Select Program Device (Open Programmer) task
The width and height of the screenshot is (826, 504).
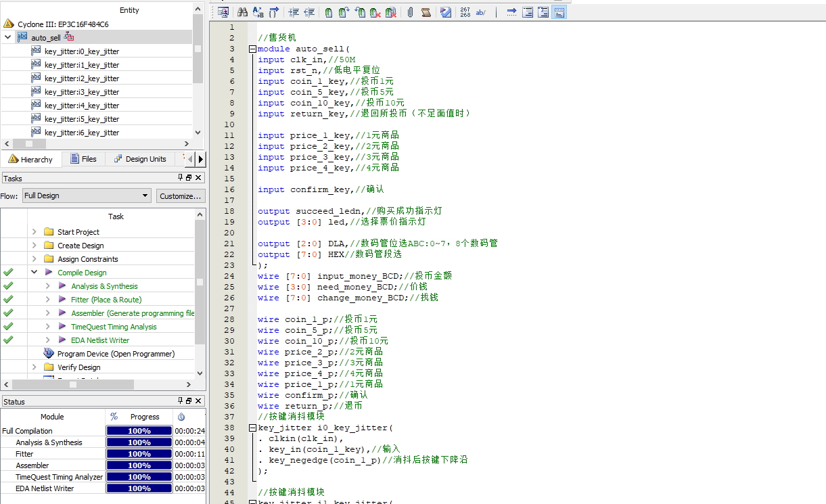(x=116, y=354)
